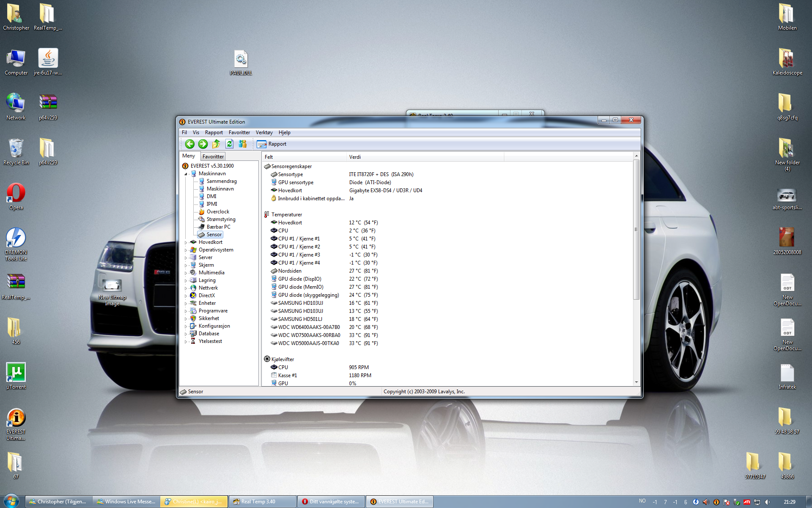
Task: Open the Rapport report button
Action: point(272,144)
